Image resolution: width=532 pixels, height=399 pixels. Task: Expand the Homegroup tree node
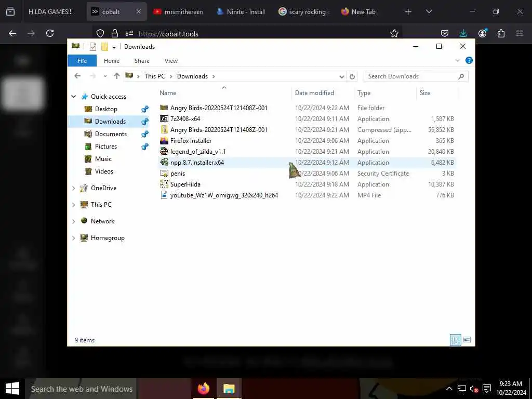click(74, 238)
